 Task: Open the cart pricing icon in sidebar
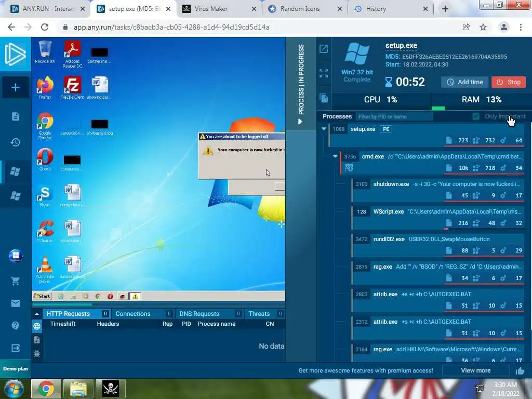[x=15, y=281]
